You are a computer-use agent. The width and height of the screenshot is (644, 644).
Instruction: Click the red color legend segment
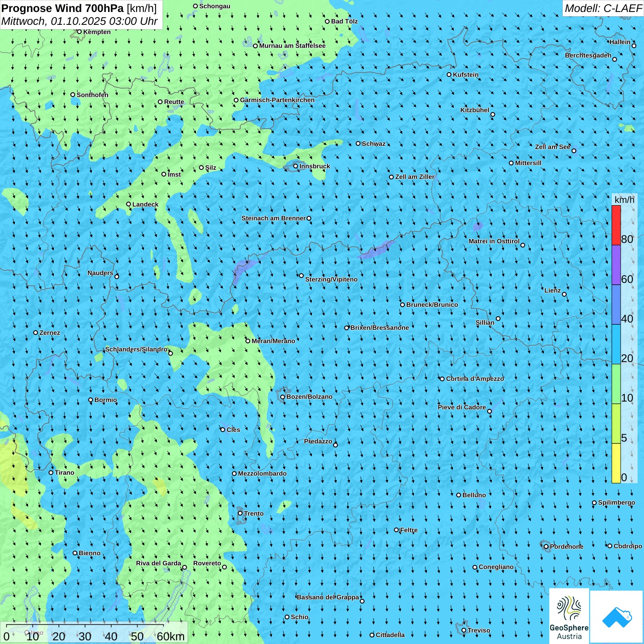(x=616, y=225)
